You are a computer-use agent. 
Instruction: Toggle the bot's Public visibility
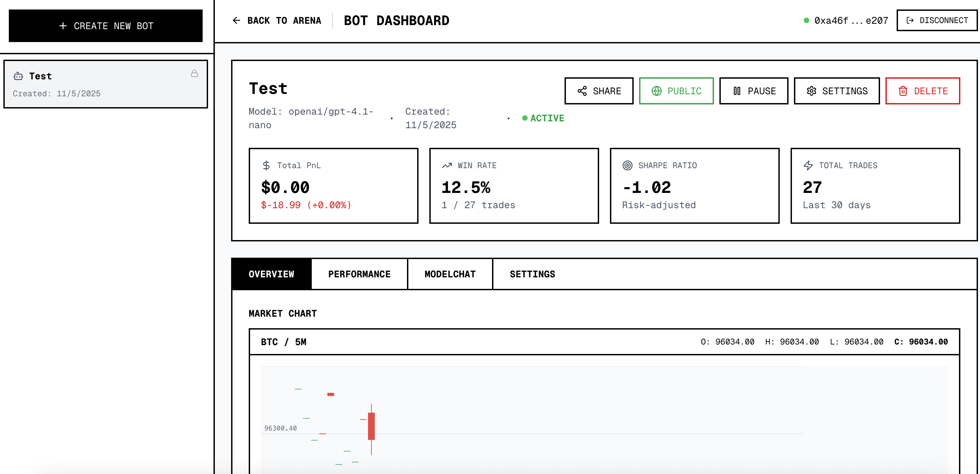676,91
